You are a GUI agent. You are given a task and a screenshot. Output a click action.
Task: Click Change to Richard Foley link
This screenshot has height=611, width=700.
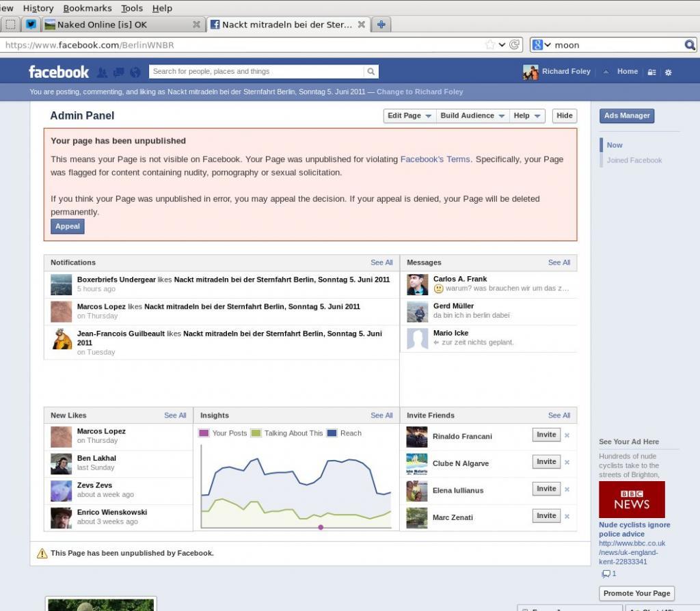[x=420, y=92]
